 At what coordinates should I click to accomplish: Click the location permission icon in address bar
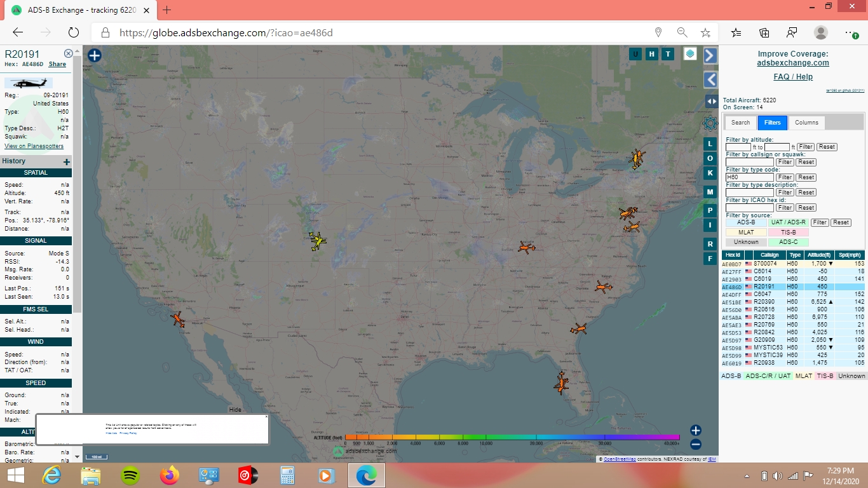658,32
